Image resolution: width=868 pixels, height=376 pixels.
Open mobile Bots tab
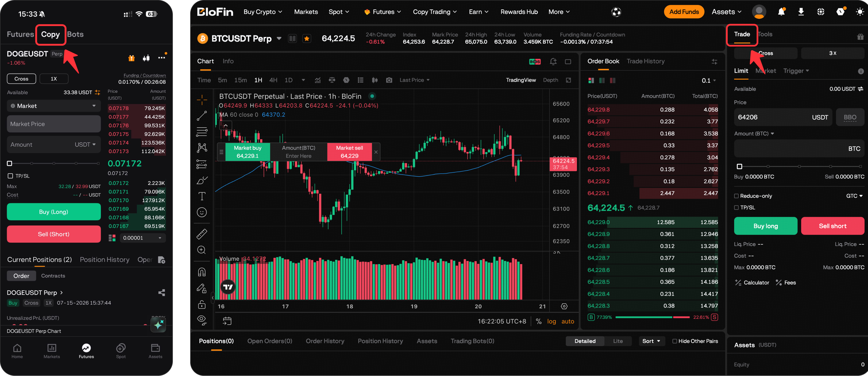click(75, 34)
